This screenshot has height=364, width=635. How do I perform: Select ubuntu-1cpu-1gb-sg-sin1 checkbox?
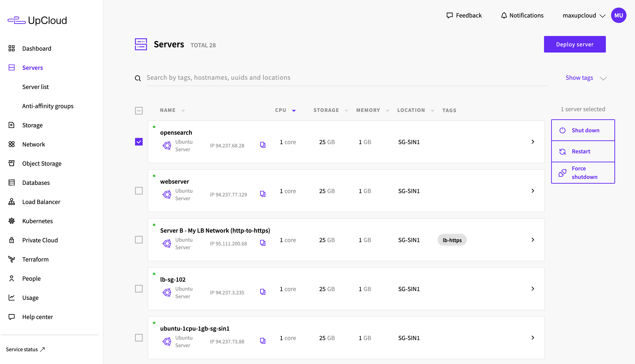[x=139, y=338]
